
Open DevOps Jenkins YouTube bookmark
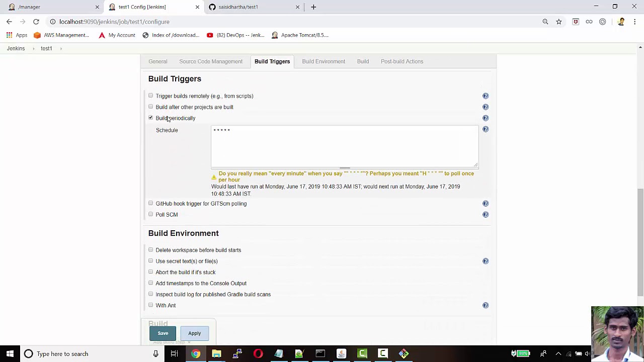[235, 35]
